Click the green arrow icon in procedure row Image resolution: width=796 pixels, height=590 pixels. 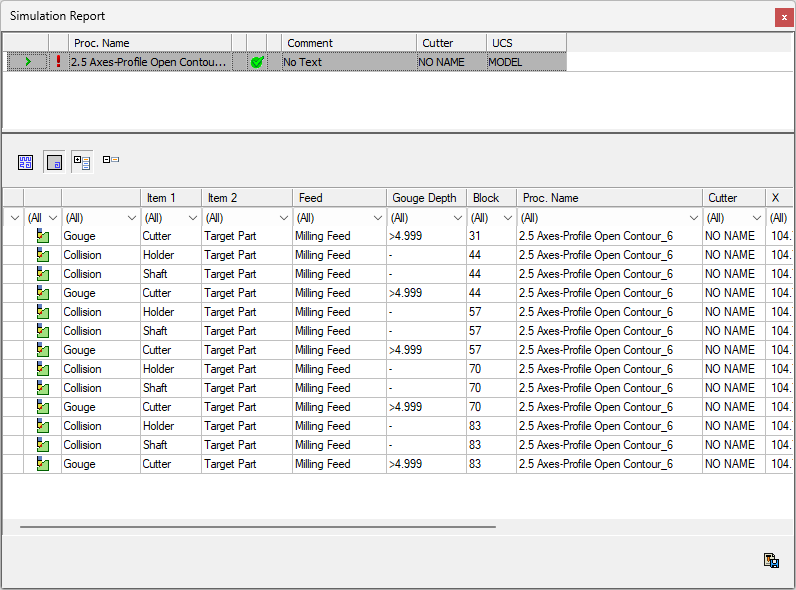click(28, 62)
